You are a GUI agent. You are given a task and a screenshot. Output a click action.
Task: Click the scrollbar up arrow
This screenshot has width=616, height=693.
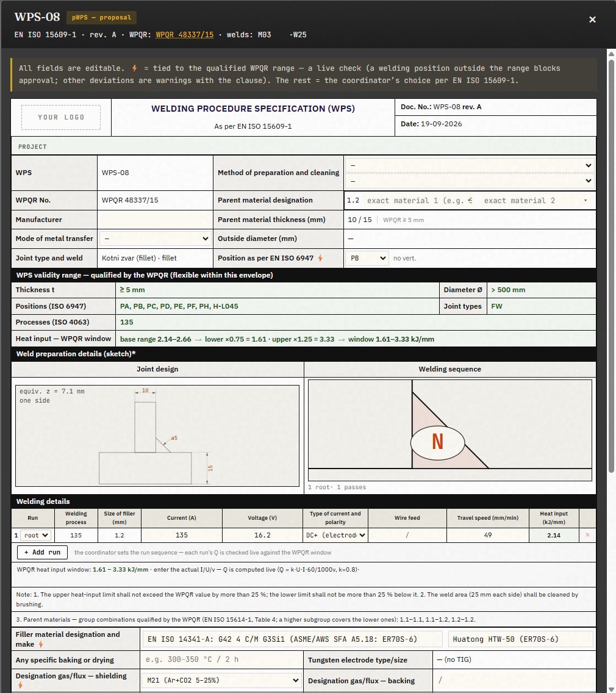[x=611, y=54]
